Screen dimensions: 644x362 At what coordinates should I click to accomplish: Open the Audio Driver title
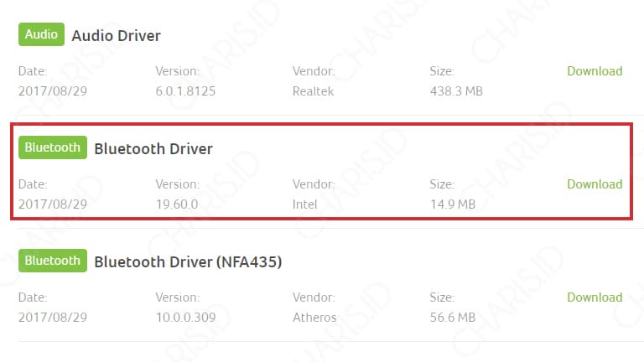click(x=117, y=36)
